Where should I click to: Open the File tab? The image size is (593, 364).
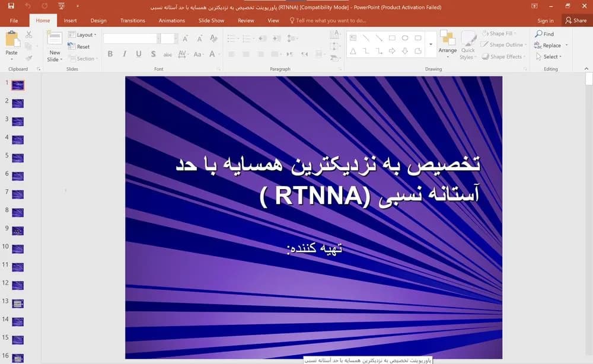14,20
